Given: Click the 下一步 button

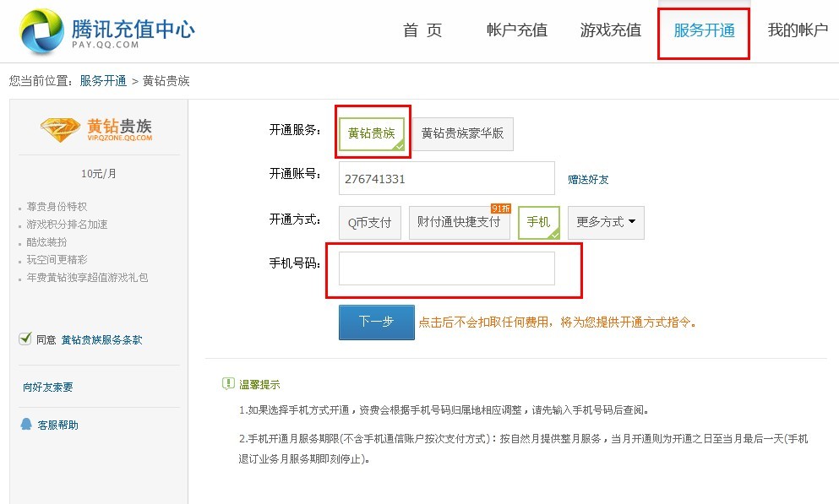Looking at the screenshot, I should pos(377,322).
